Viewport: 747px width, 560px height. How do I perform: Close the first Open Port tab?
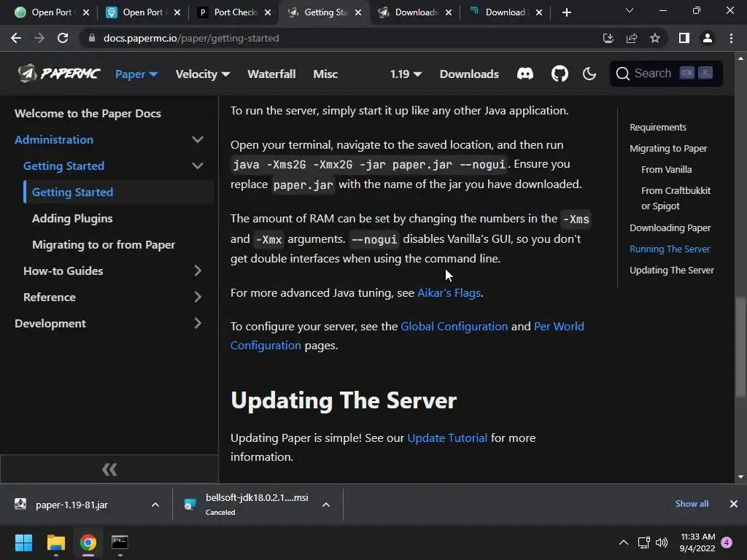tap(86, 12)
